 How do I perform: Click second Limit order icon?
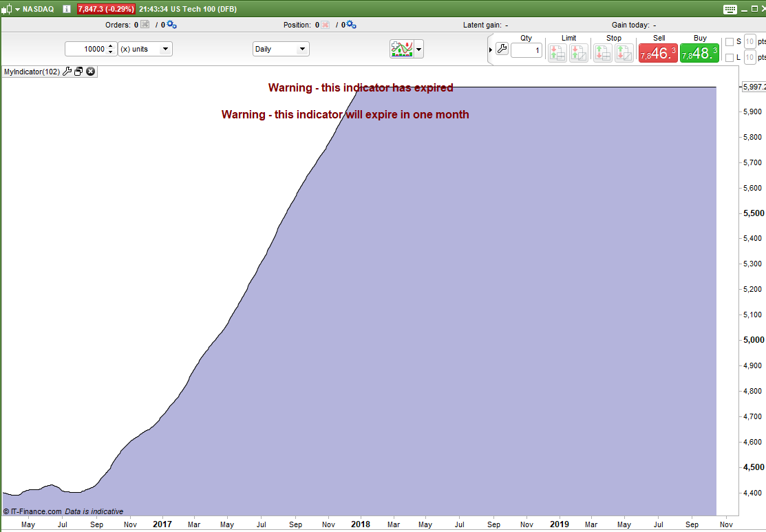tap(578, 53)
